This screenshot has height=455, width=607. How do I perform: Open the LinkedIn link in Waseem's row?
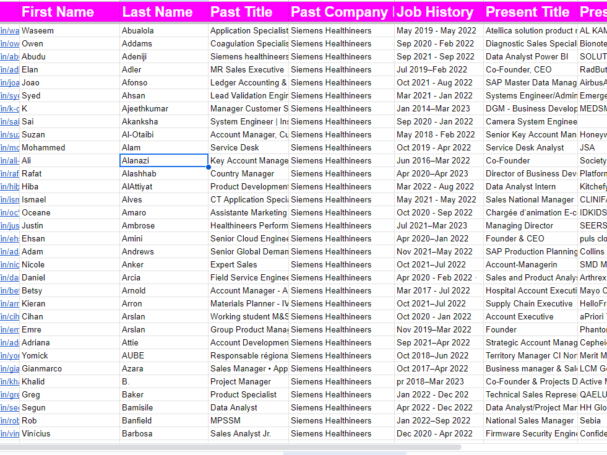pyautogui.click(x=9, y=31)
